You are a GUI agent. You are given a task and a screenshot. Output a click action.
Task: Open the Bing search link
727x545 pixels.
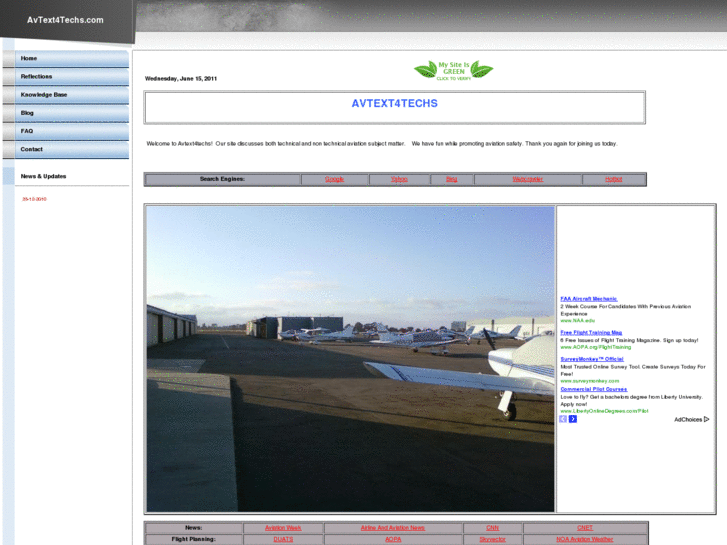[451, 179]
